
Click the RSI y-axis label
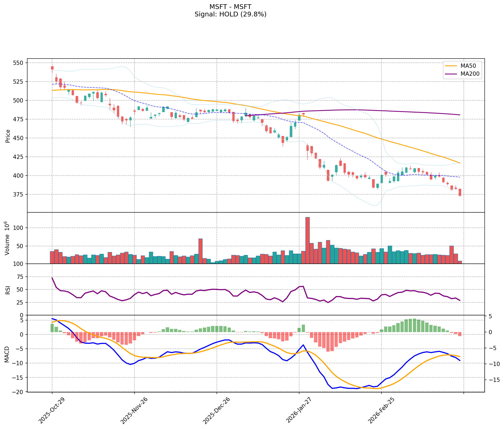click(8, 290)
